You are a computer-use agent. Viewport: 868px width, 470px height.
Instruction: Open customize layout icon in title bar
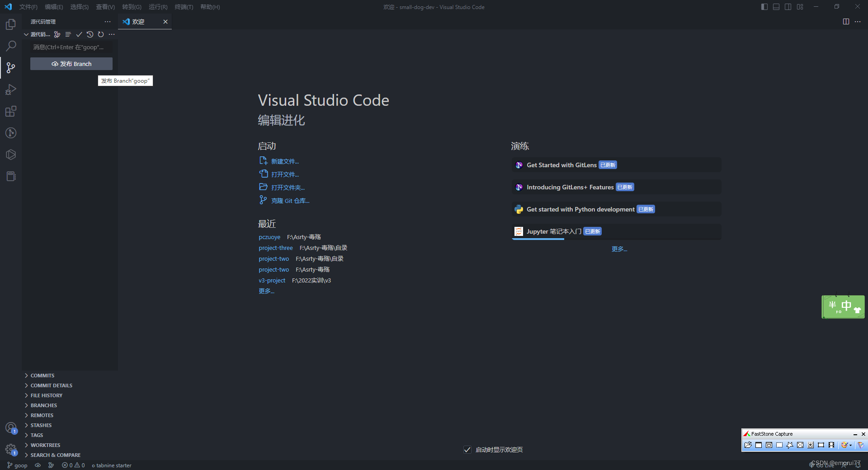(800, 7)
